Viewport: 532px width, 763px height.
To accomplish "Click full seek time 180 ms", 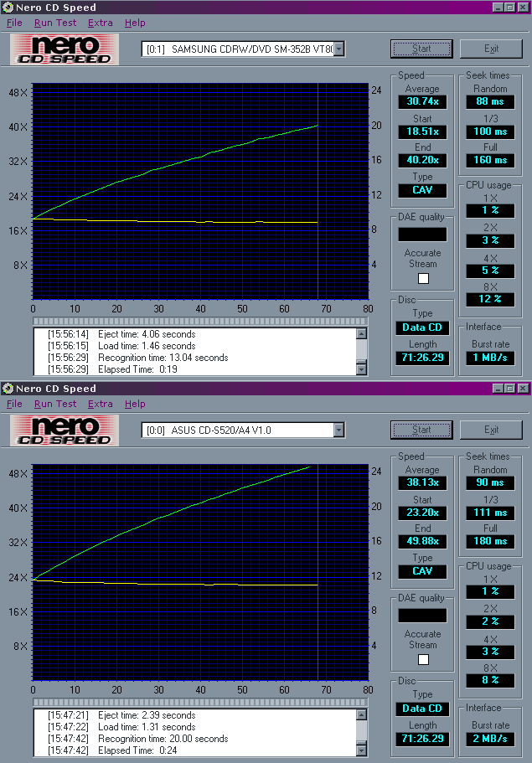I will (x=490, y=541).
